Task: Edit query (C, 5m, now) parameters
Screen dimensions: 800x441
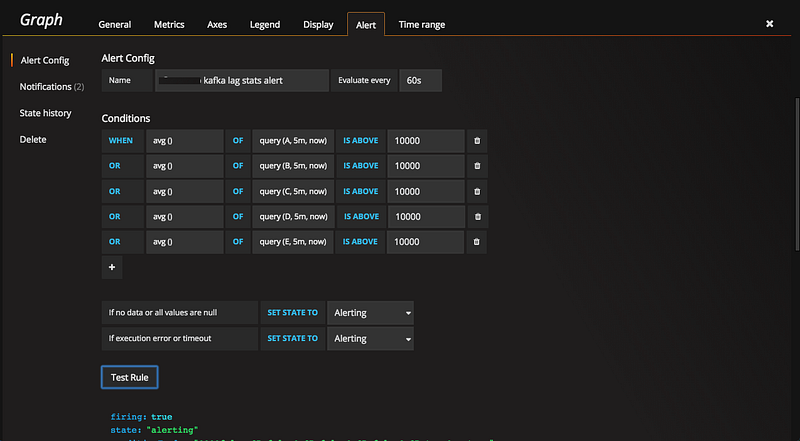Action: point(293,191)
